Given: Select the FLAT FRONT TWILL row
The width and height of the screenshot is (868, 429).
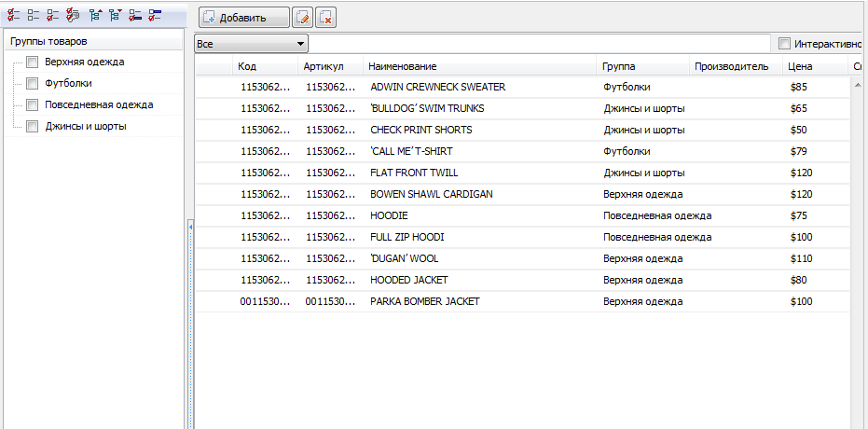Looking at the screenshot, I should coord(522,173).
